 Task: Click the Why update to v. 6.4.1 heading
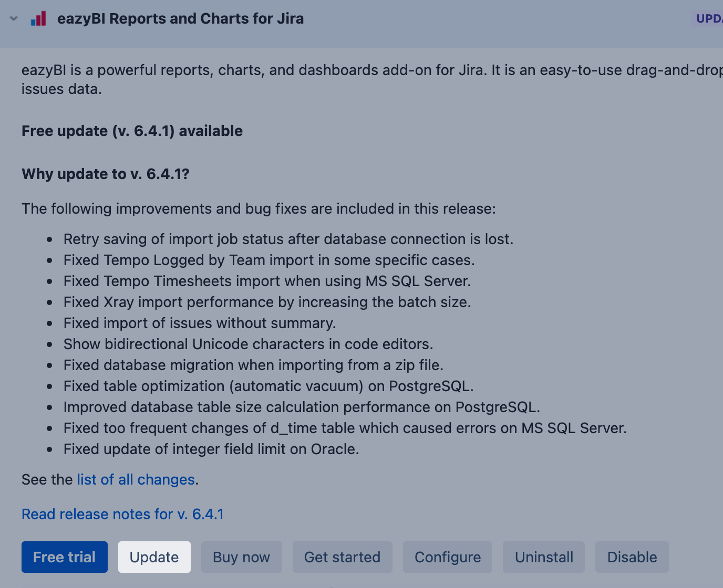[x=105, y=174]
